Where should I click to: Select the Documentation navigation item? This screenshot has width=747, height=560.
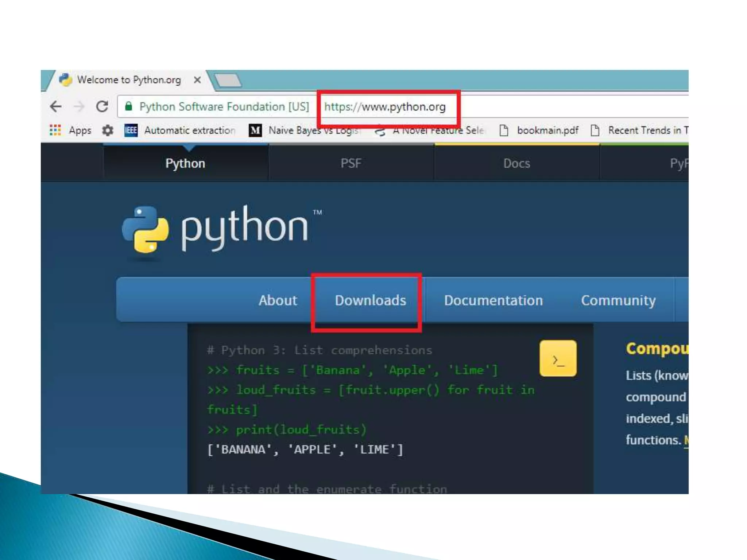[x=493, y=300]
